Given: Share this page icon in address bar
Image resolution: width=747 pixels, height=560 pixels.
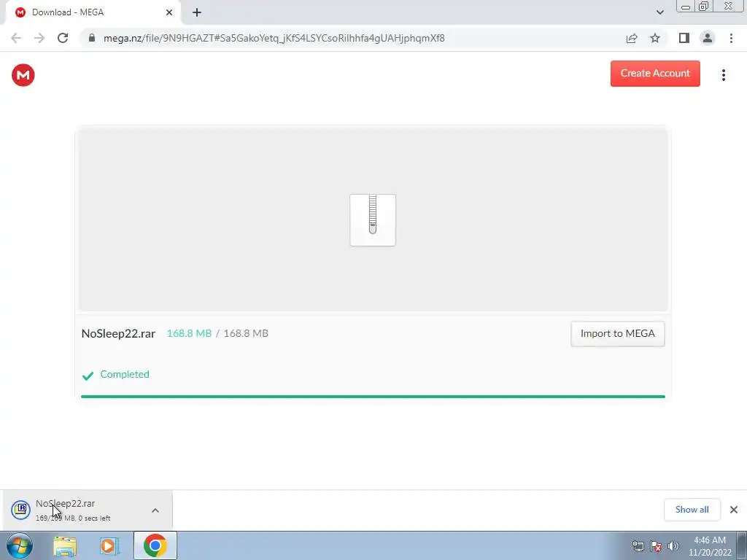Looking at the screenshot, I should 632,38.
